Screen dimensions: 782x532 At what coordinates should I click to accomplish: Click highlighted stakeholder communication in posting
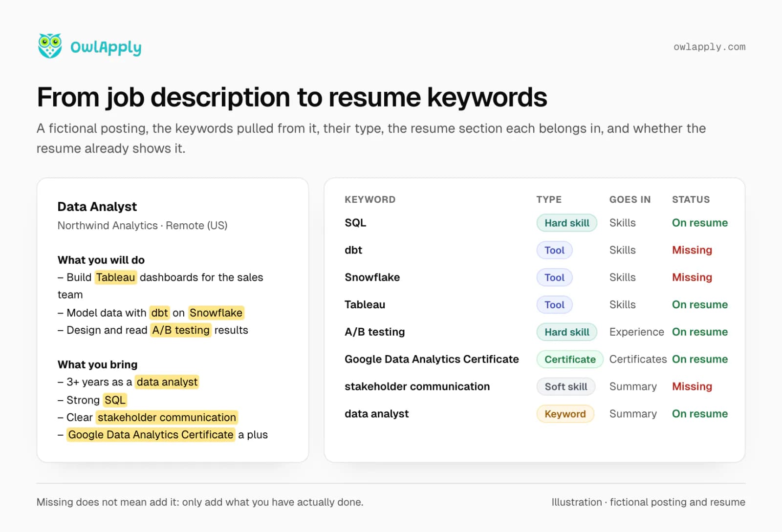167,418
